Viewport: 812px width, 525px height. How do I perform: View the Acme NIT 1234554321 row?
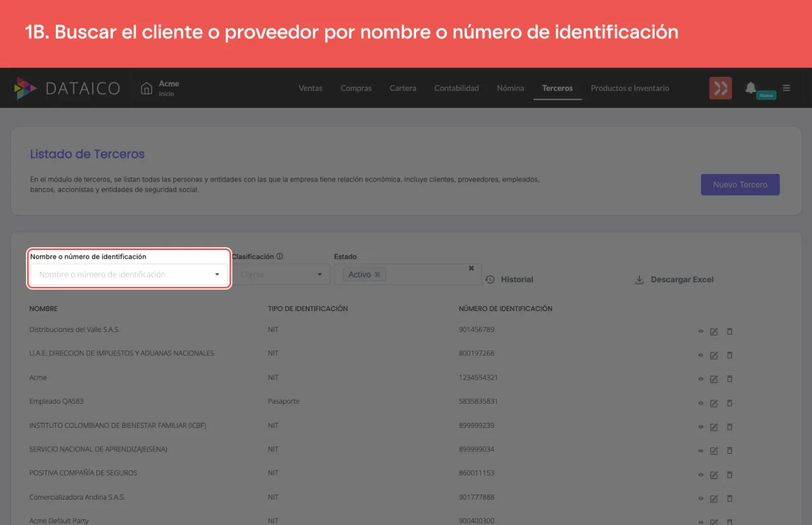[701, 379]
